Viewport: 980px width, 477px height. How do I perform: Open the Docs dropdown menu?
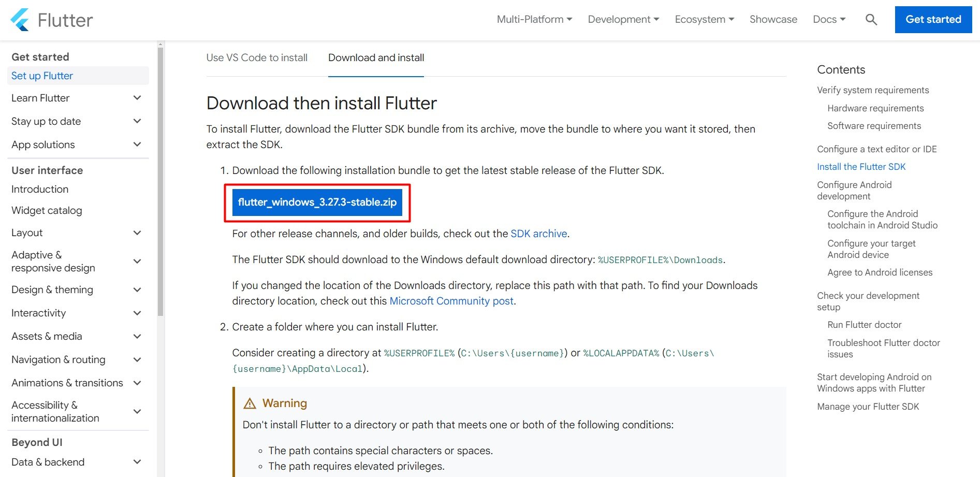tap(829, 20)
